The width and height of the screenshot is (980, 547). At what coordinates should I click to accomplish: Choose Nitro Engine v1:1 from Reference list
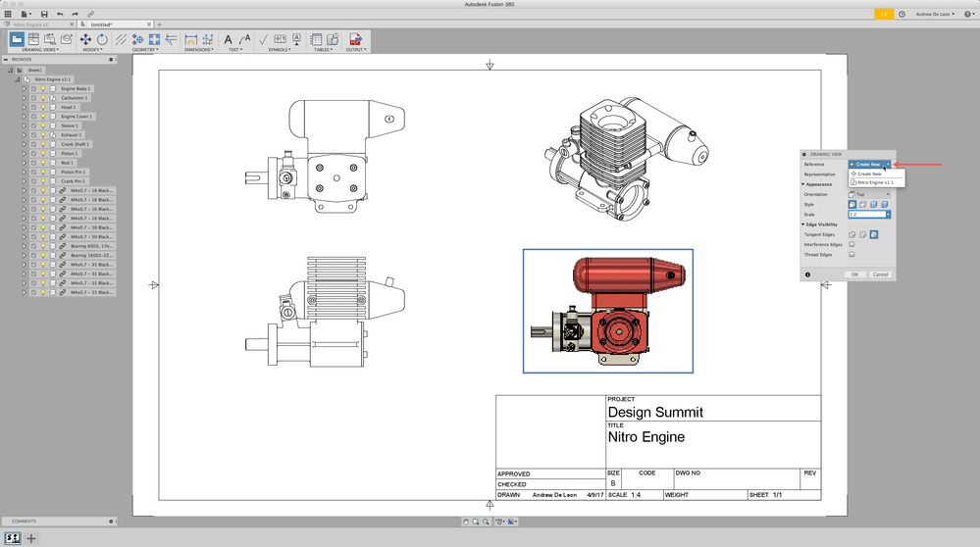(875, 182)
